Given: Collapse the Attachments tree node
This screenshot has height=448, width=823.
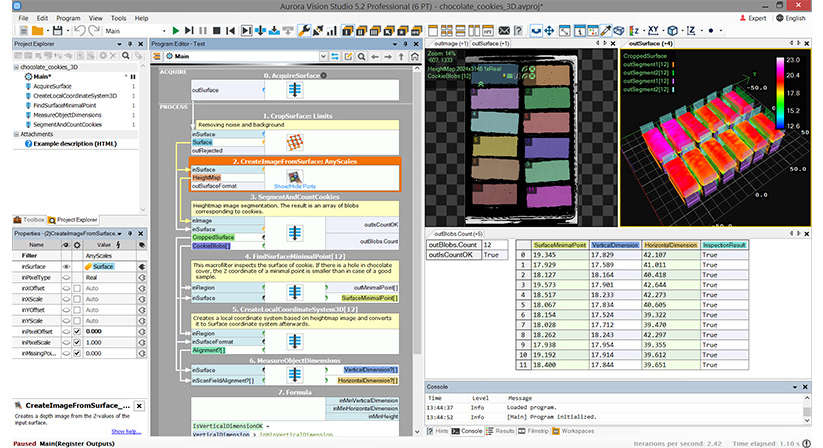Looking at the screenshot, I should 16,134.
